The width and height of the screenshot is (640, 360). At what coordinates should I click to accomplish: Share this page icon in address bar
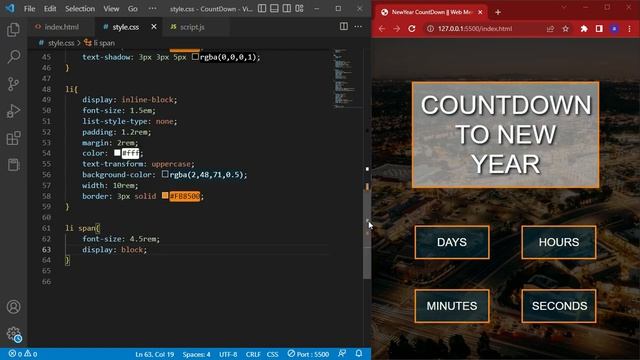pyautogui.click(x=550, y=29)
